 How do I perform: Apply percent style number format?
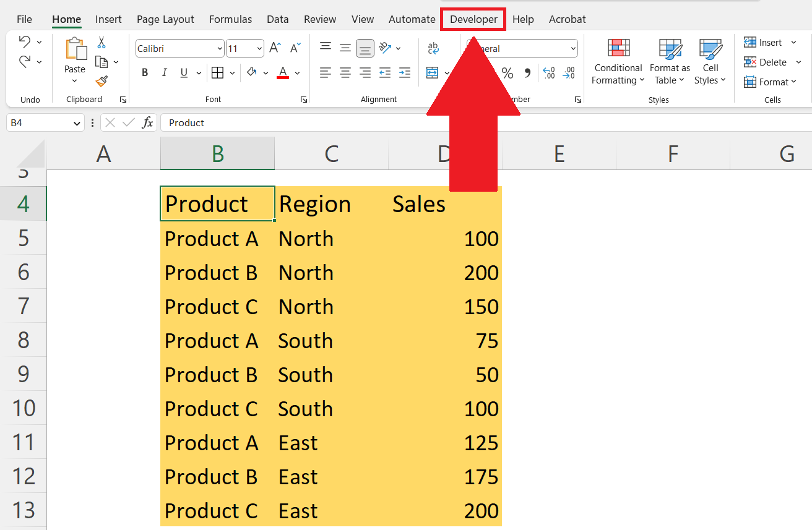pyautogui.click(x=507, y=74)
